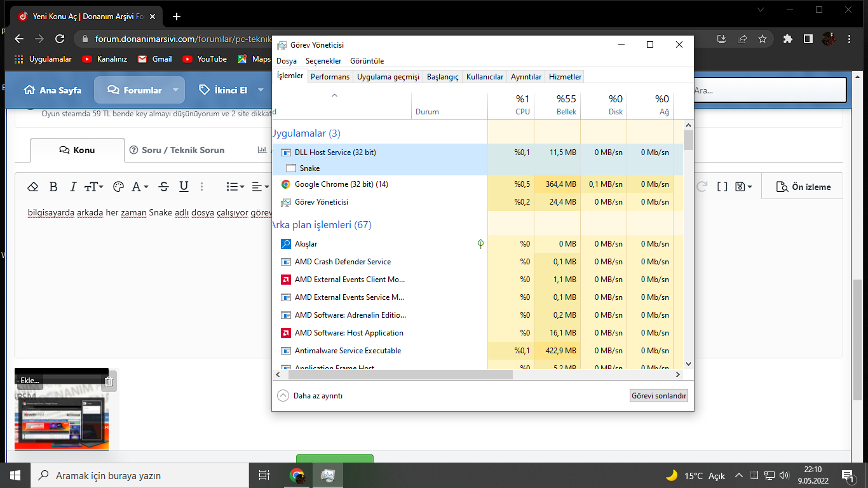Select the Görev Yöneticisi process row
The height and width of the screenshot is (488, 868).
(477, 202)
